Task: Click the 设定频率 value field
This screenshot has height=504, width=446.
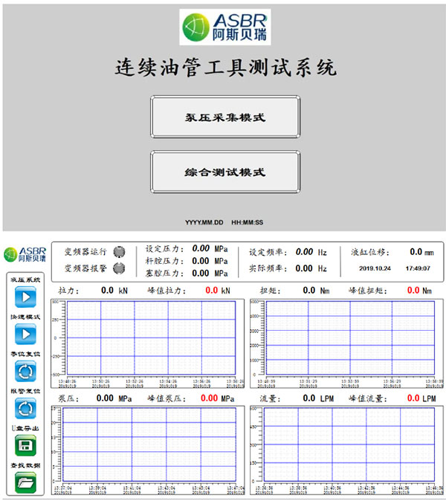Action: coord(303,252)
